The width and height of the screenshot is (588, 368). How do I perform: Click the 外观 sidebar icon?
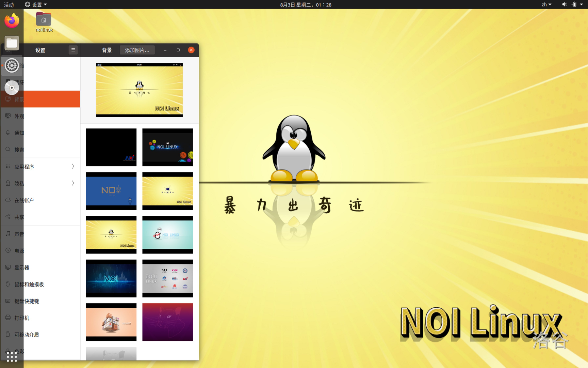(x=8, y=116)
